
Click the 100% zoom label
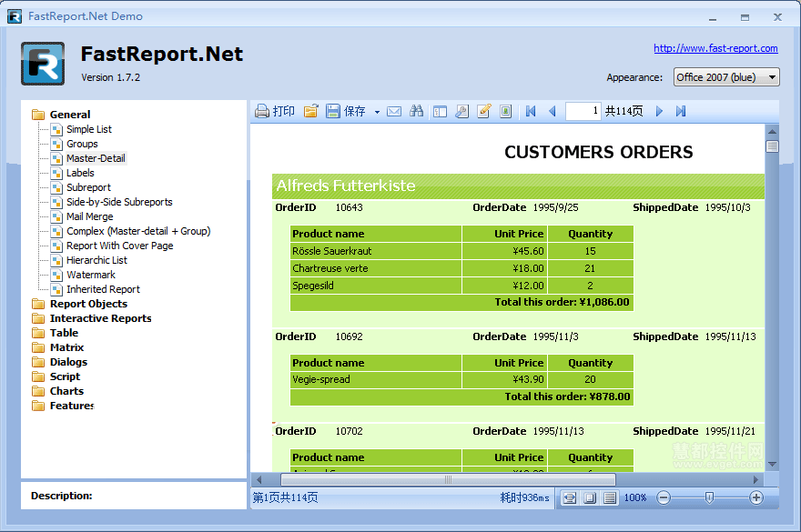point(635,497)
